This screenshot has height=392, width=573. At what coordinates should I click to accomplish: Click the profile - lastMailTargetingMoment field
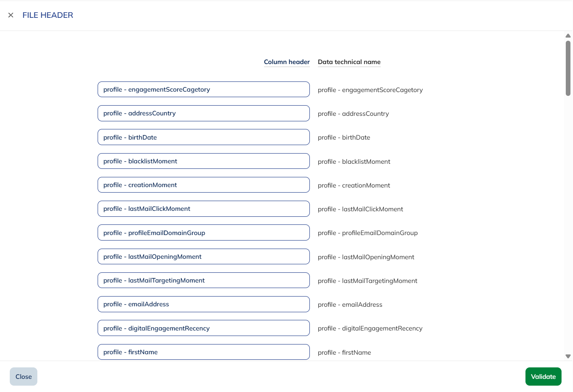click(x=203, y=280)
